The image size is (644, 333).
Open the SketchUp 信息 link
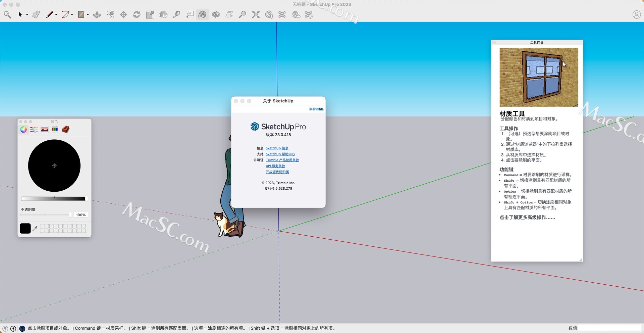(x=277, y=148)
